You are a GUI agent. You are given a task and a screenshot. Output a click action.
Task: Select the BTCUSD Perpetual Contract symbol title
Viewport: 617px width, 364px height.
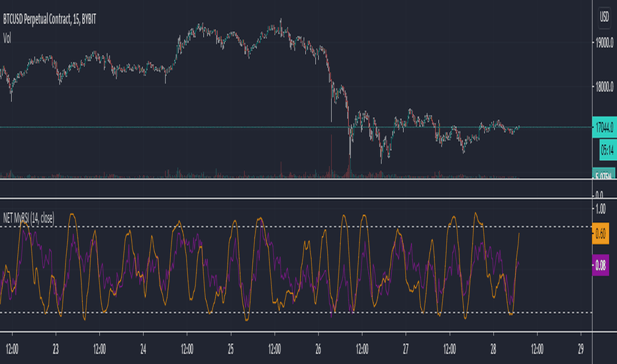click(x=50, y=19)
